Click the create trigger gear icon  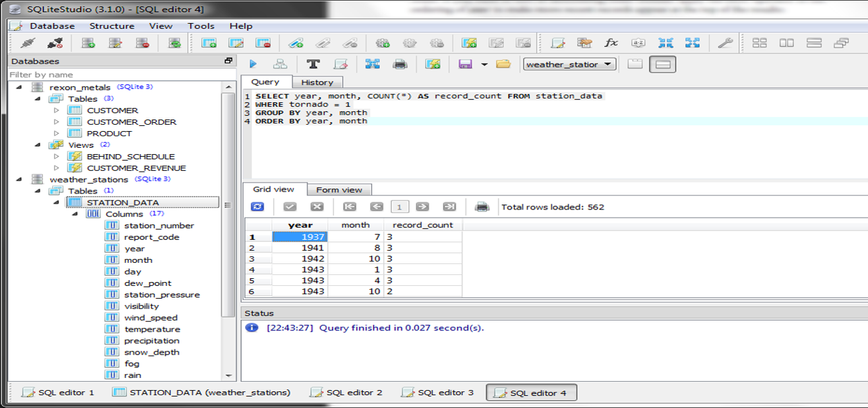point(383,43)
